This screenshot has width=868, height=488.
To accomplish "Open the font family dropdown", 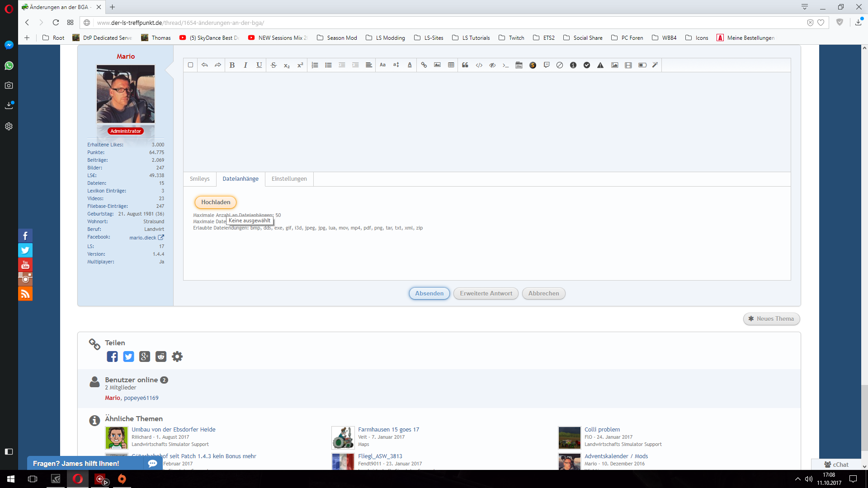I will 382,65.
